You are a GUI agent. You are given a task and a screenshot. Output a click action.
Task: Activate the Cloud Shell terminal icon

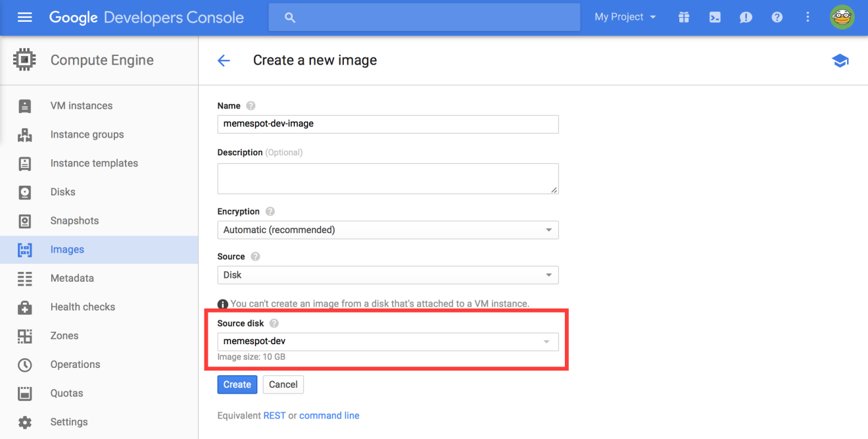click(x=715, y=17)
